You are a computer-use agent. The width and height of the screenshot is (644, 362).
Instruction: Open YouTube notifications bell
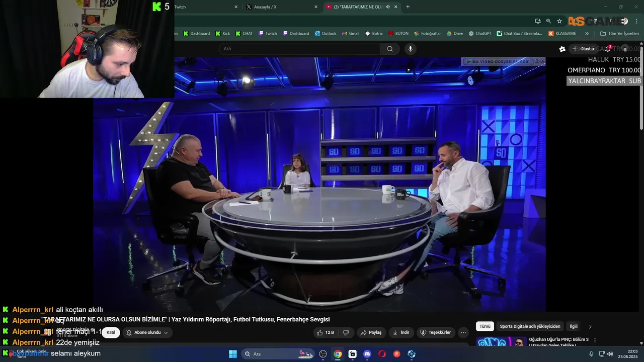[x=608, y=49]
